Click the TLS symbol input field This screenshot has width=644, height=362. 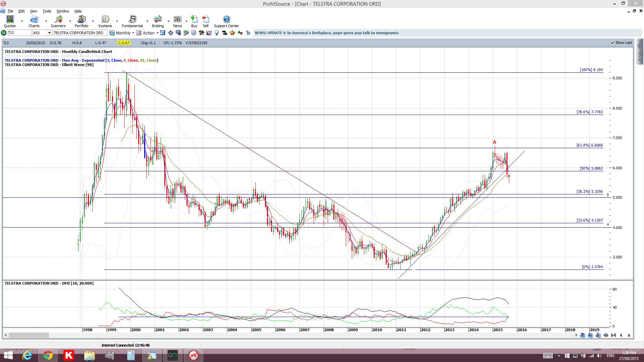pos(19,33)
